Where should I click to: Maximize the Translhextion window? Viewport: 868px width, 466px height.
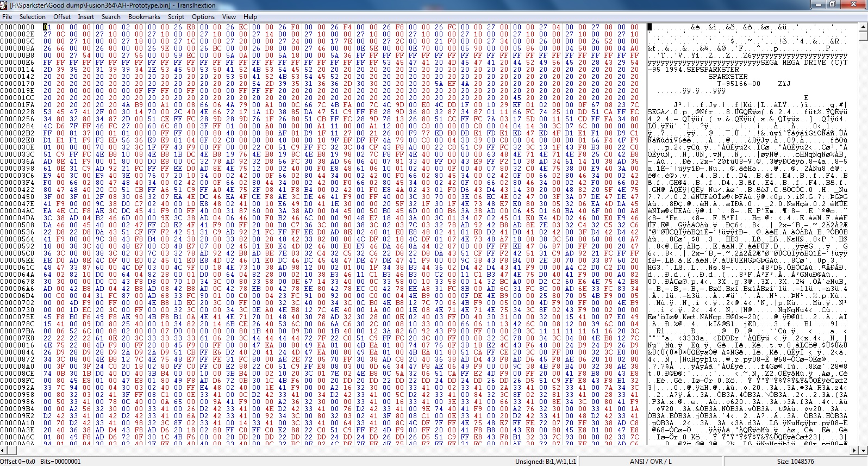pos(832,4)
